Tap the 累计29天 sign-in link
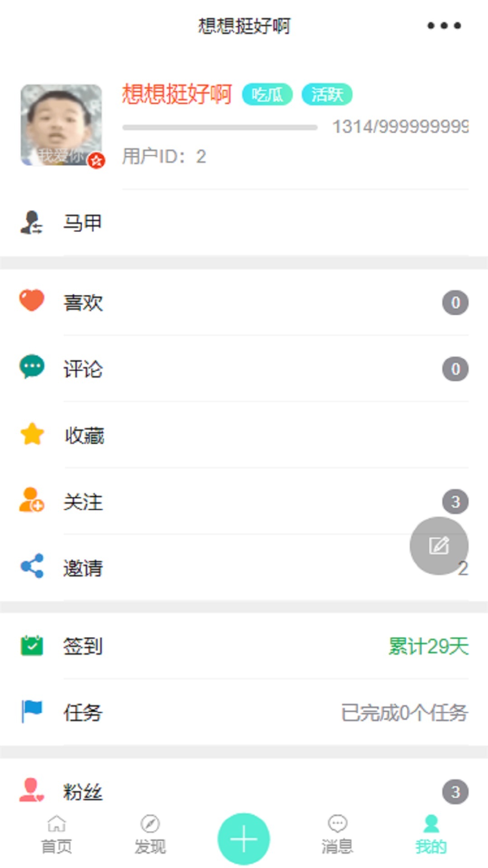The width and height of the screenshot is (488, 868). tap(428, 646)
